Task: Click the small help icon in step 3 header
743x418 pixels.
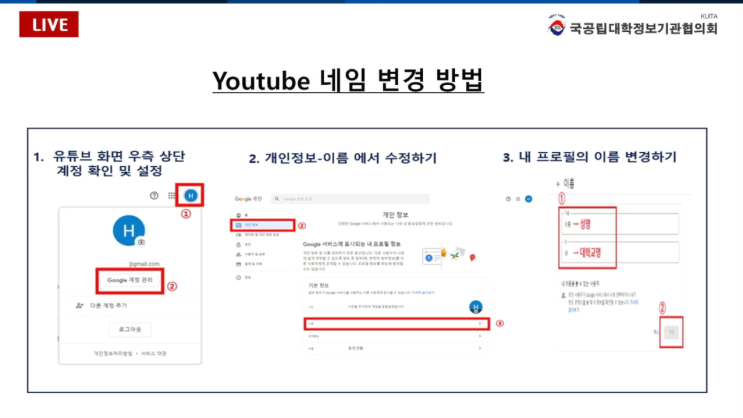Action: [x=508, y=199]
